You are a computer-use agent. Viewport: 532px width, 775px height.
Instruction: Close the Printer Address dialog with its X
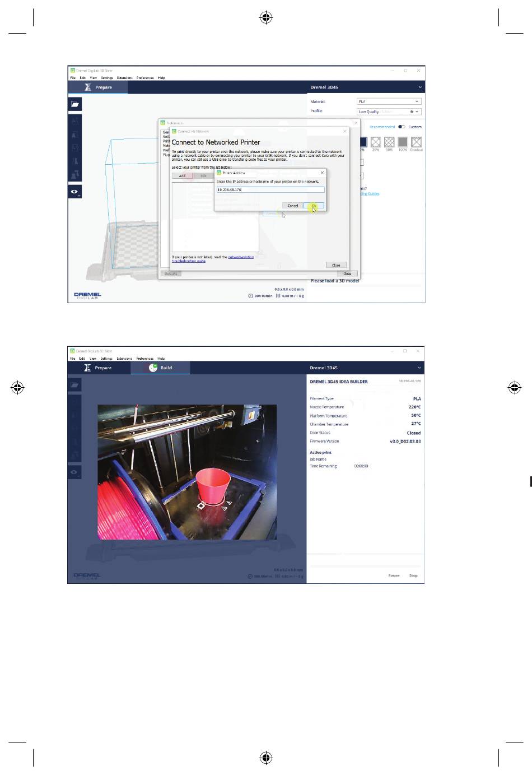pyautogui.click(x=322, y=173)
